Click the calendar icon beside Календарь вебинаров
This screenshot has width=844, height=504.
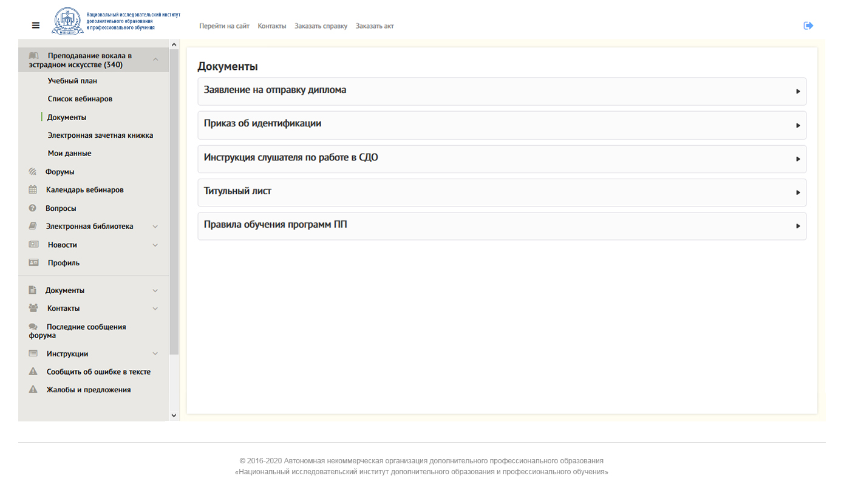(x=33, y=190)
